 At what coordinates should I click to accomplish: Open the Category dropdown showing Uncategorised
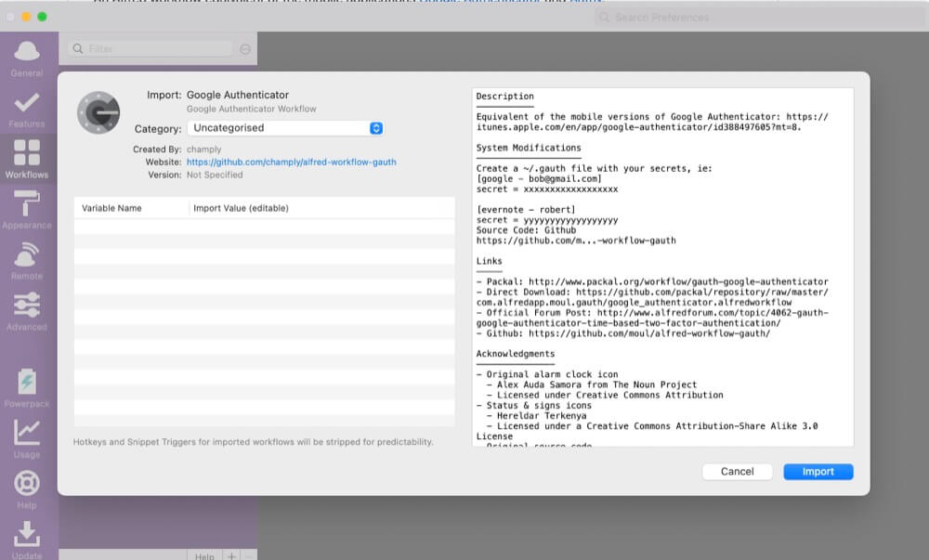(285, 128)
